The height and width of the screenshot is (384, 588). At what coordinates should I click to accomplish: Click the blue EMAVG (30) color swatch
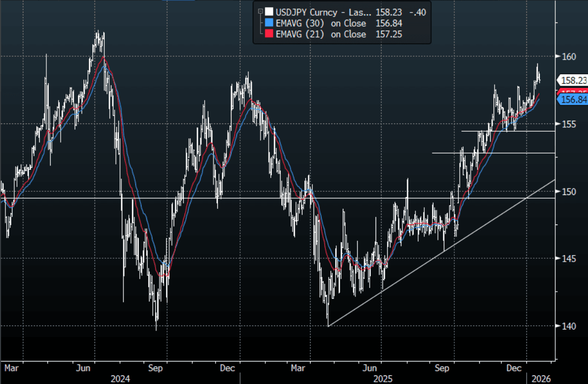click(268, 23)
